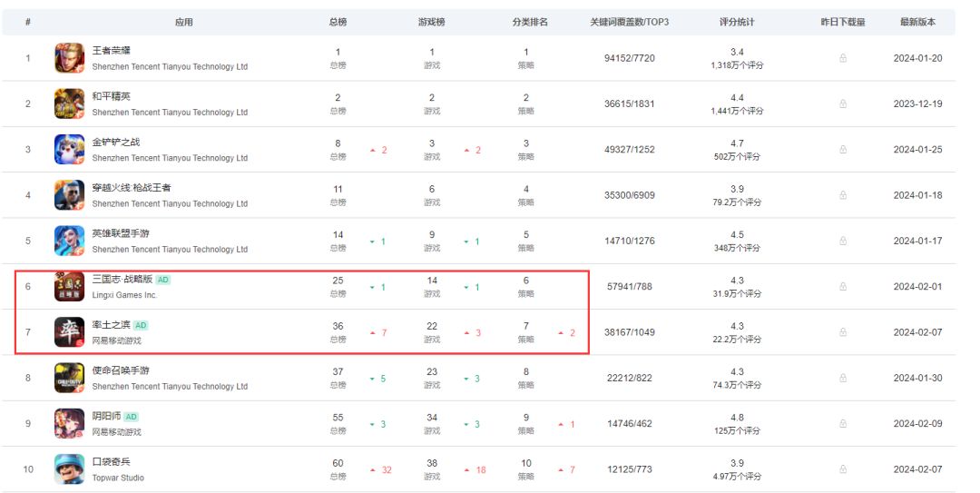Click the 应用 column header
Image resolution: width=980 pixels, height=493 pixels.
(x=183, y=22)
